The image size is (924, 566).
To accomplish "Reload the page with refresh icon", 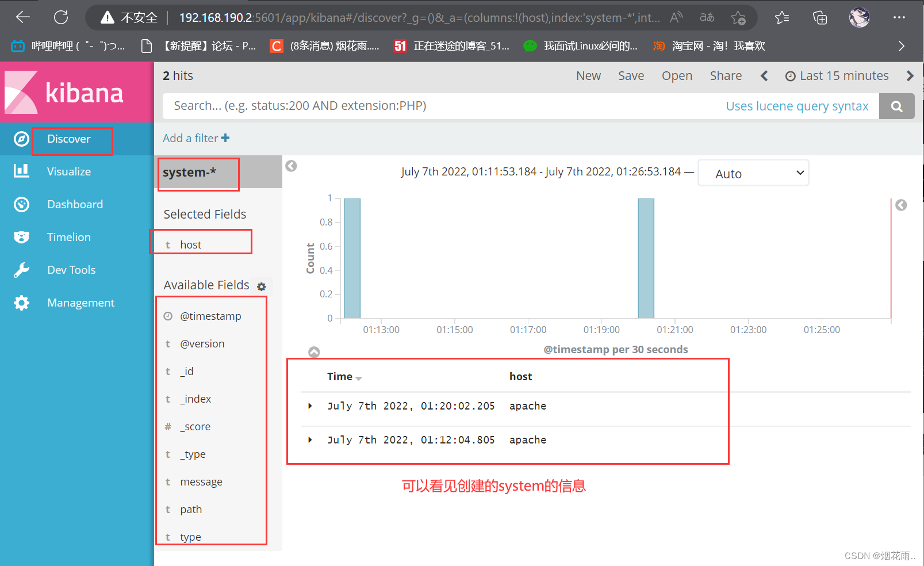I will 61,17.
